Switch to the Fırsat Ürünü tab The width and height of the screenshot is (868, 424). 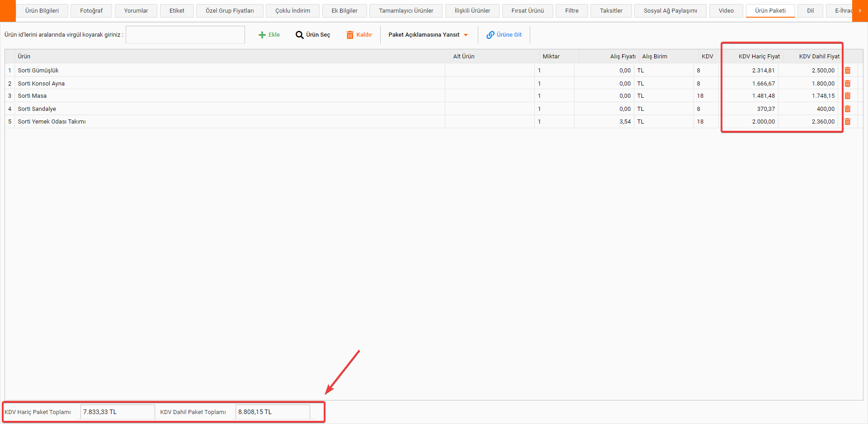(528, 11)
